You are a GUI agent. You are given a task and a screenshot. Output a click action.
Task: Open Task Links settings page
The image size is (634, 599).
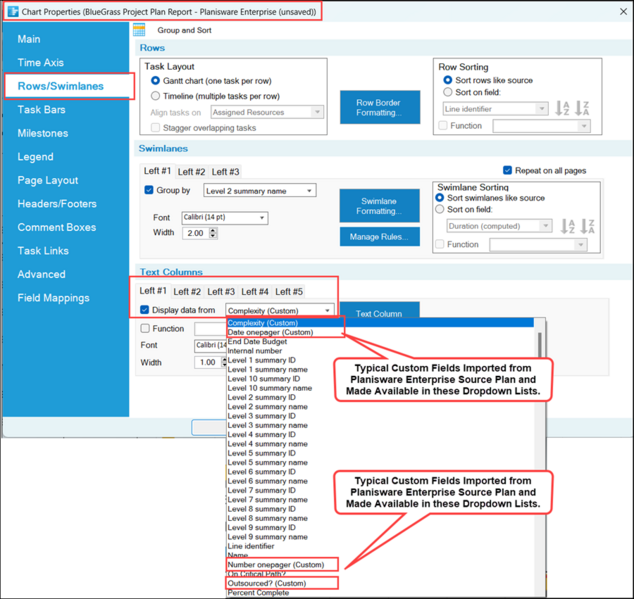point(43,251)
